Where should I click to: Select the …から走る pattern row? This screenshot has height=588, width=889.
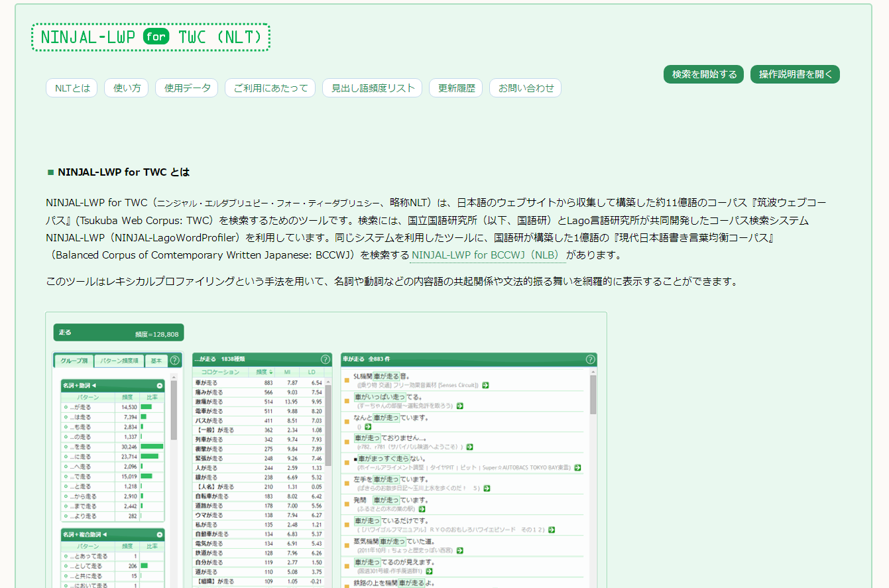click(113, 496)
